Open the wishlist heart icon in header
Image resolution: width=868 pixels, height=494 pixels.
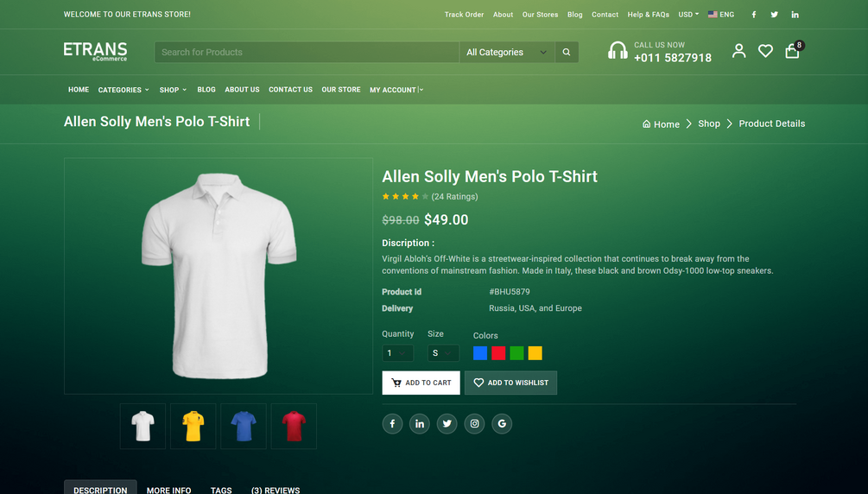click(x=765, y=51)
